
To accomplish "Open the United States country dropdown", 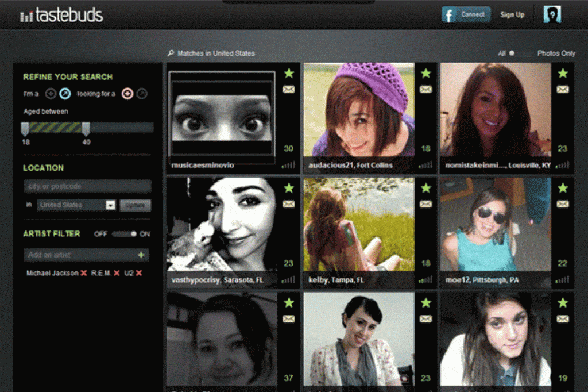I will (110, 205).
